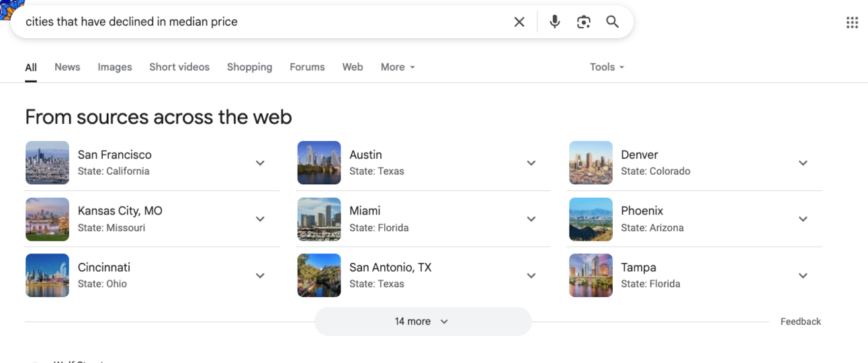This screenshot has width=868, height=363.
Task: Open San Francisco skyline thumbnail
Action: click(x=47, y=163)
